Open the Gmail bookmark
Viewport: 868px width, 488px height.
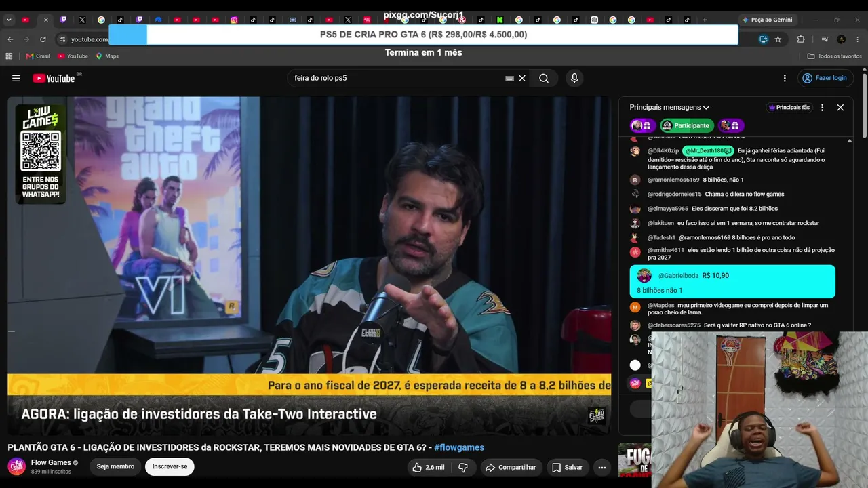(x=38, y=56)
